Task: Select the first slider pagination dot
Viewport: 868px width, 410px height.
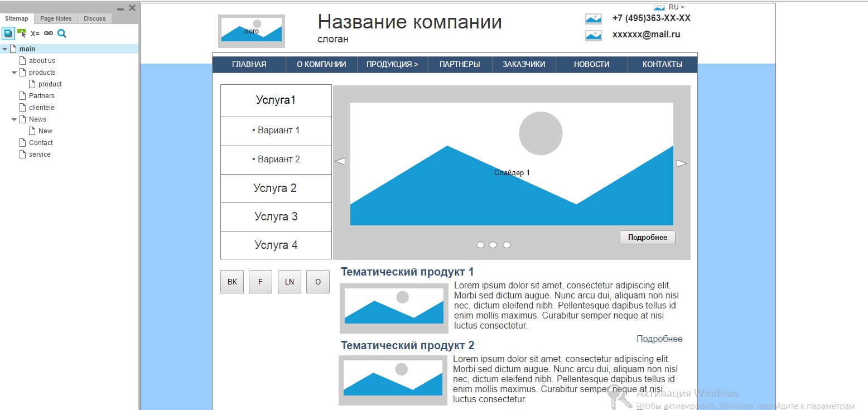Action: [480, 245]
